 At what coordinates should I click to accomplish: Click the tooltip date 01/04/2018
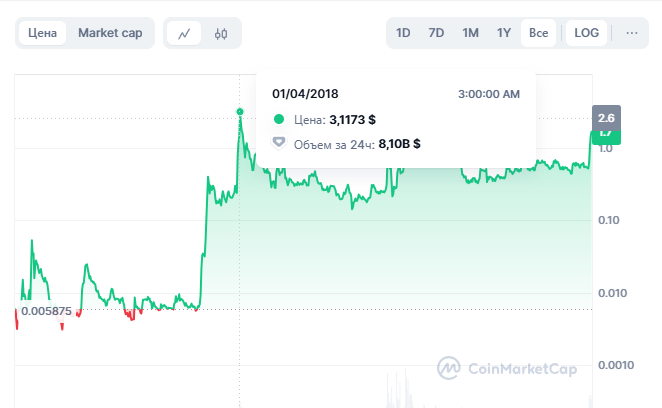pyautogui.click(x=305, y=94)
